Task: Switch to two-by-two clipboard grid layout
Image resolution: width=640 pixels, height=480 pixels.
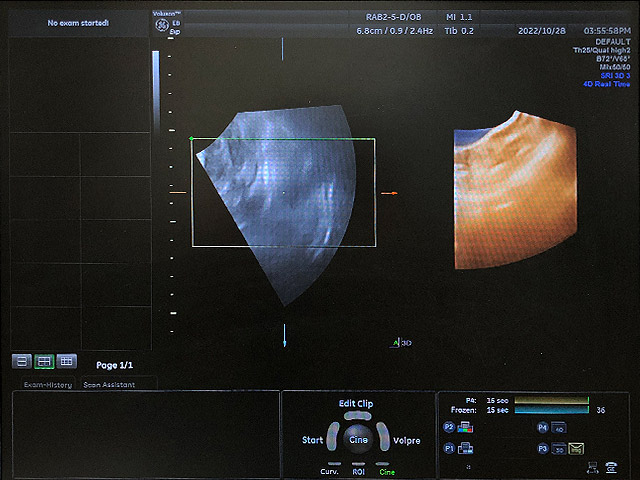Action: (44, 361)
